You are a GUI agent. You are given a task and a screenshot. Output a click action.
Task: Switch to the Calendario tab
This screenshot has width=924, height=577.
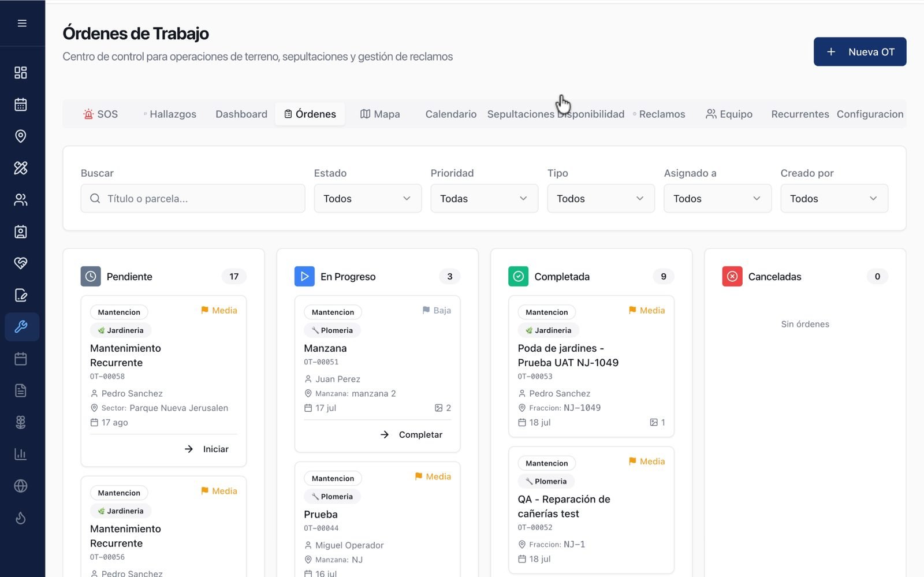[451, 114]
